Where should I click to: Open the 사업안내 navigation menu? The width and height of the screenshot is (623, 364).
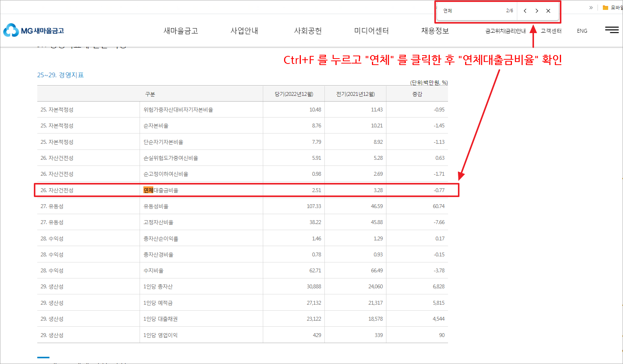245,31
